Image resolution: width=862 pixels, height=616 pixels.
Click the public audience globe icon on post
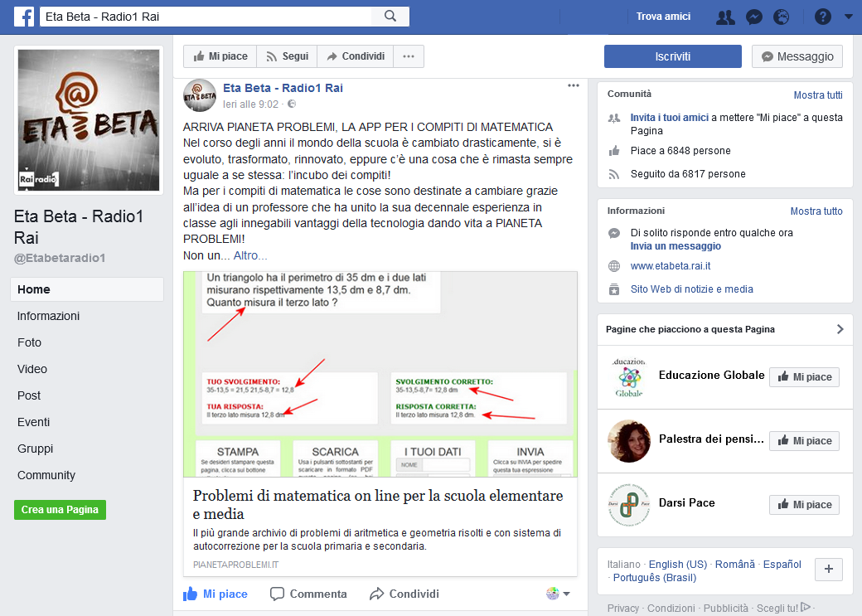tap(292, 104)
